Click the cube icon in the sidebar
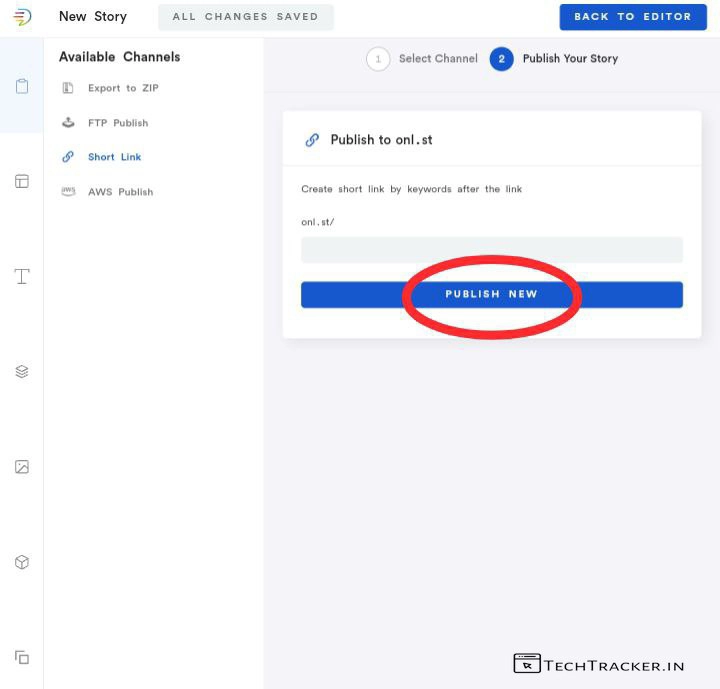 [22, 562]
